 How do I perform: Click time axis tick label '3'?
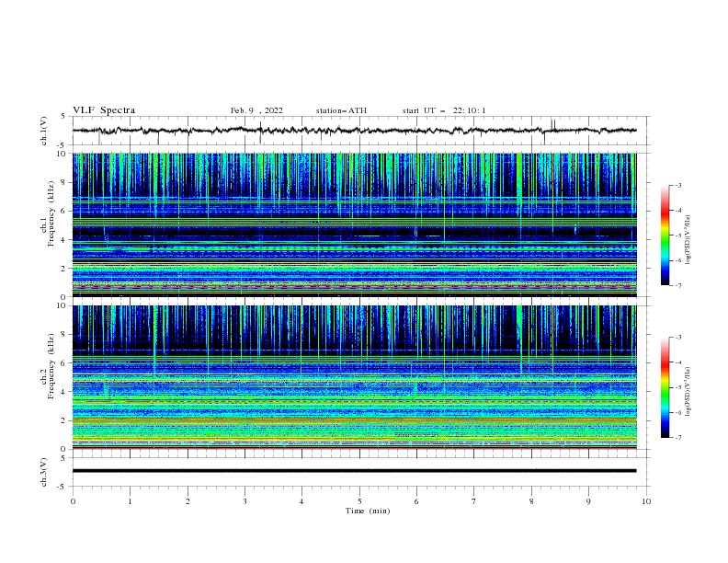click(x=245, y=501)
